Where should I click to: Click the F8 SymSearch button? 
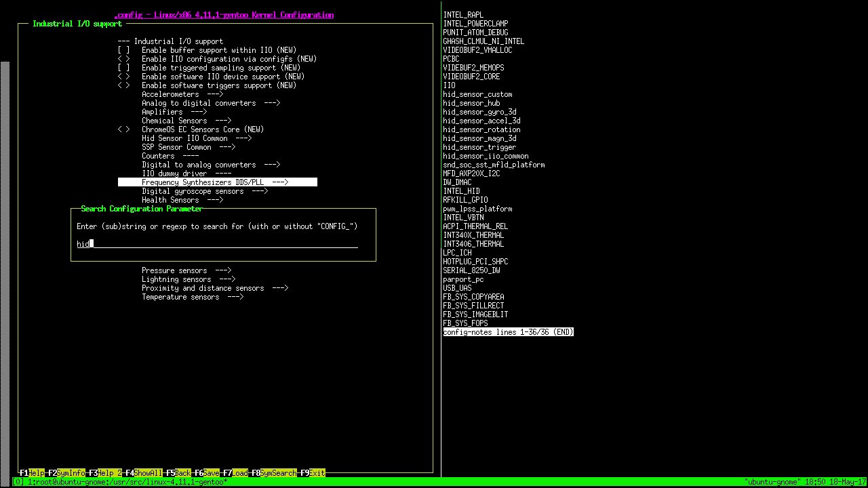274,472
